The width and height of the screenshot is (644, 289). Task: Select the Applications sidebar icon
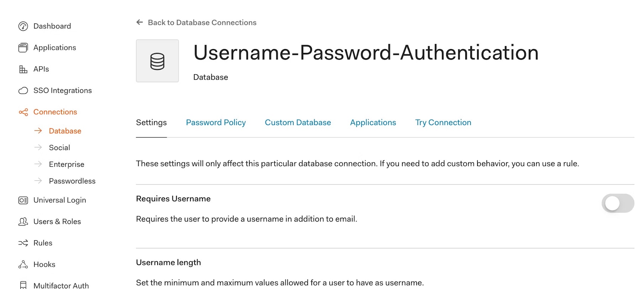click(22, 47)
